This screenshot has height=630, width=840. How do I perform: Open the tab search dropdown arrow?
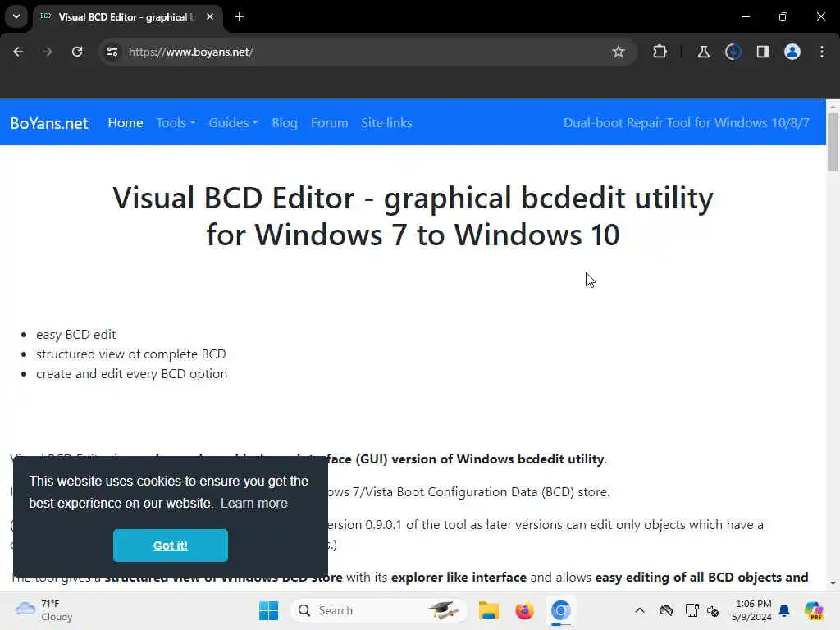(16, 16)
